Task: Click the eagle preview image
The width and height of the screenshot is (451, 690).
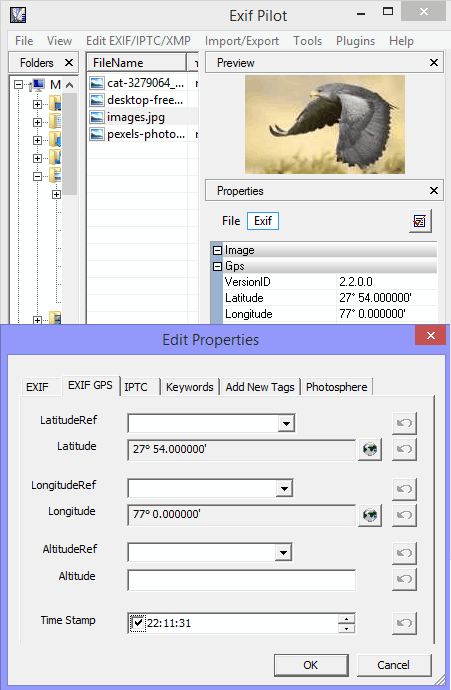Action: 325,124
